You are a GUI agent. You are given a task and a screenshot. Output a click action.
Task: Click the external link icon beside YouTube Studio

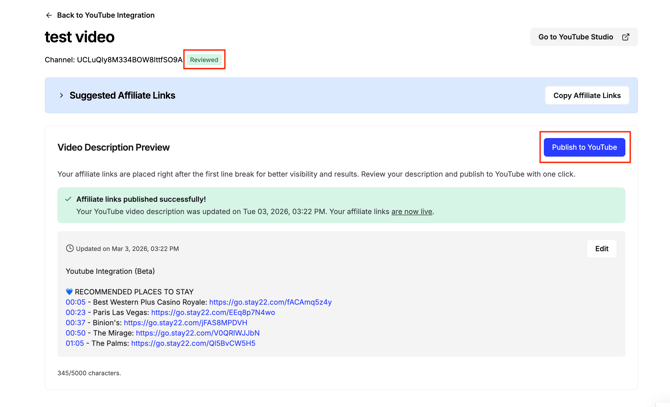pyautogui.click(x=626, y=37)
